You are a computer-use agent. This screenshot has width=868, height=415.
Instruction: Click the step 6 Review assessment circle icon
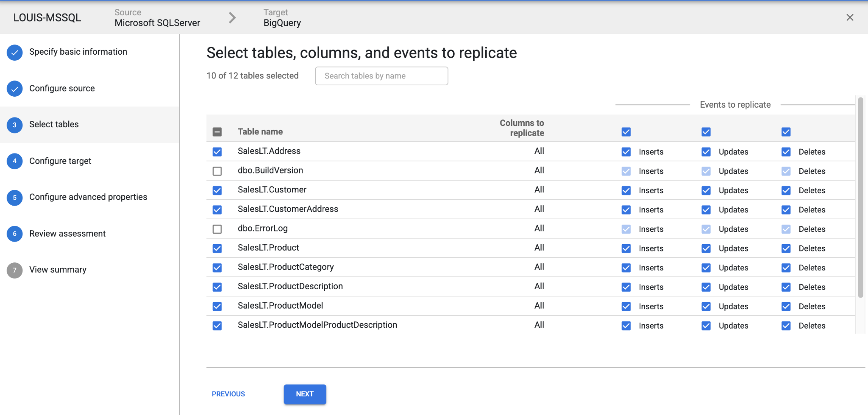click(x=15, y=234)
